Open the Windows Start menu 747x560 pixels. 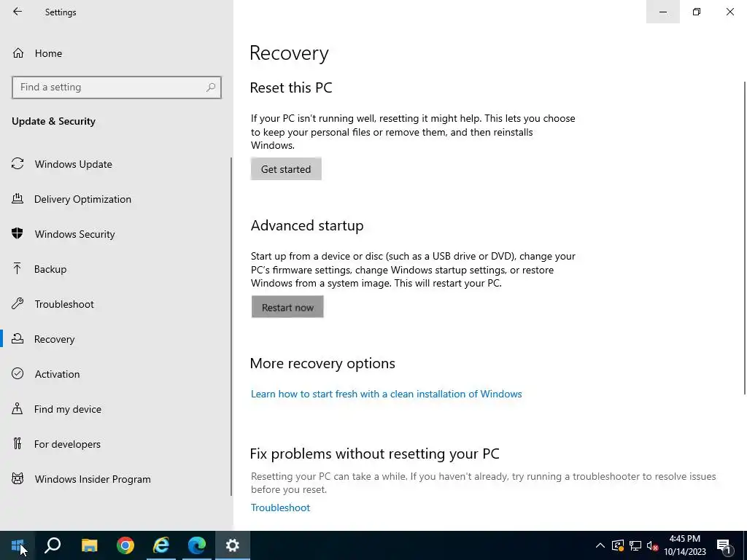[18, 545]
